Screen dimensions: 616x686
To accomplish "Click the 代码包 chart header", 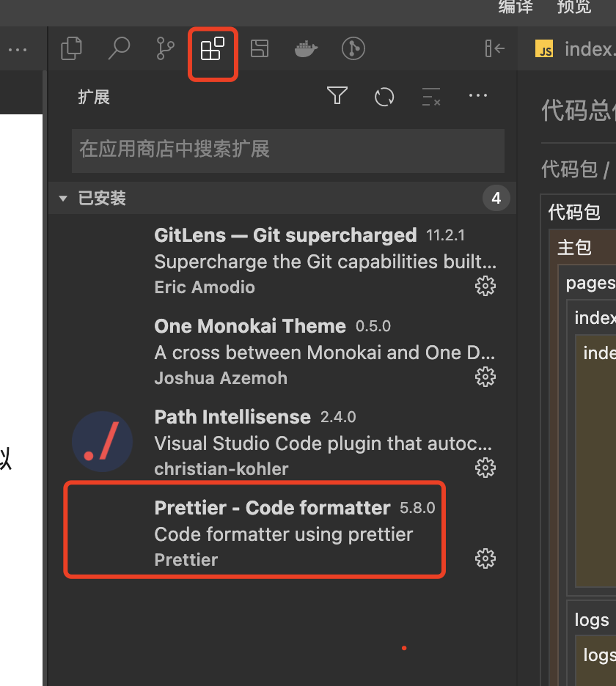I will 574,213.
